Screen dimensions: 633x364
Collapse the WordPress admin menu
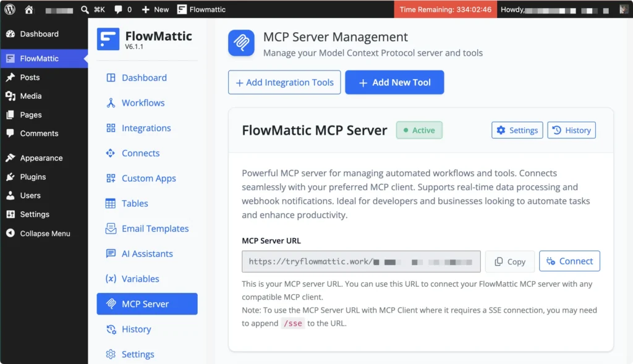coord(44,233)
